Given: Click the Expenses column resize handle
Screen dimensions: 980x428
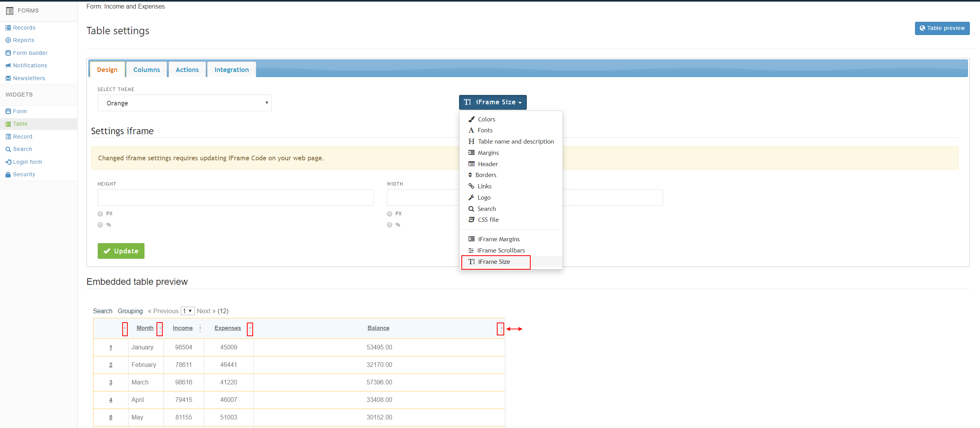Looking at the screenshot, I should [x=250, y=329].
